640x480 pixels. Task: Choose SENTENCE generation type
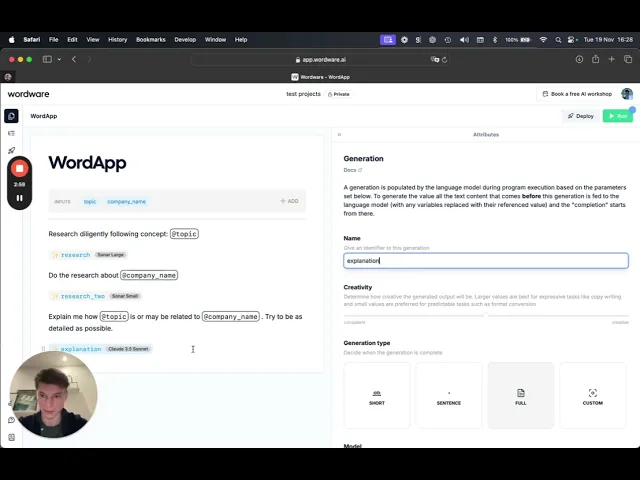(449, 396)
